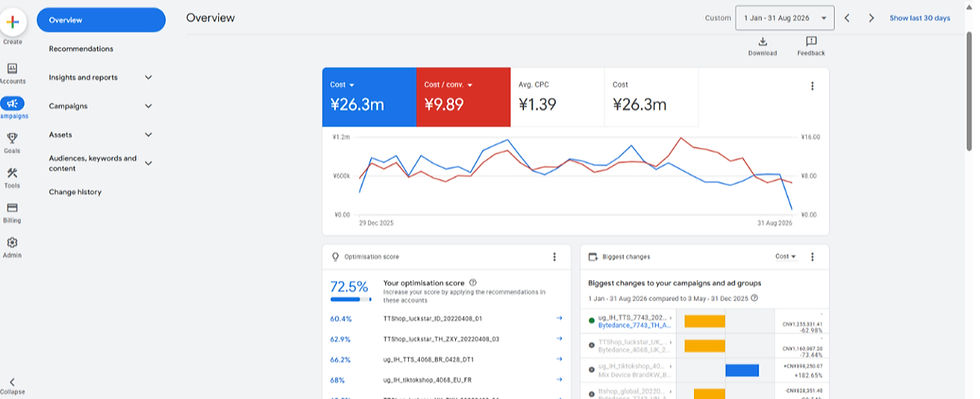Open the red Cost / conv. metric dropdown
Viewport: 980px width, 399px height.
[x=448, y=84]
